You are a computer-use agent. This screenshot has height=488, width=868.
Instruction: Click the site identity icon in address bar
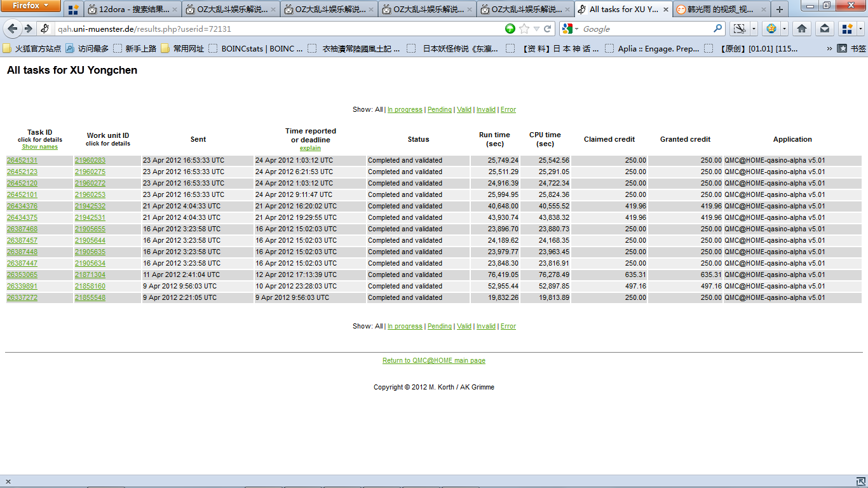(44, 29)
